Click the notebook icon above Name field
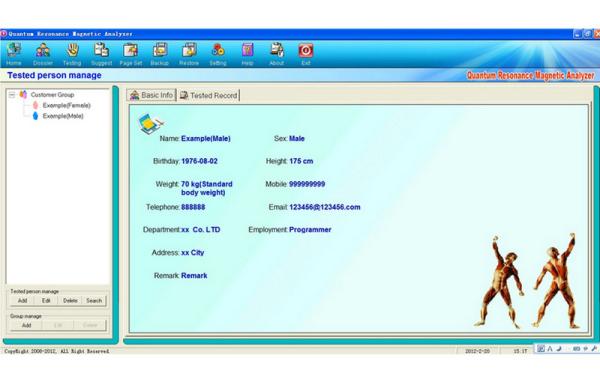Image resolution: width=600 pixels, height=385 pixels. (x=151, y=124)
